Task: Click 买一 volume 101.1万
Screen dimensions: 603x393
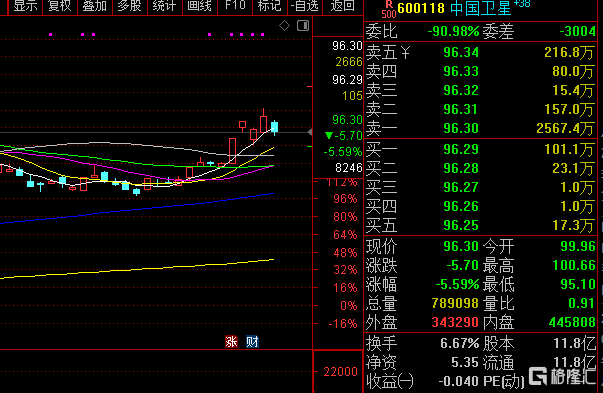Action: (569, 149)
